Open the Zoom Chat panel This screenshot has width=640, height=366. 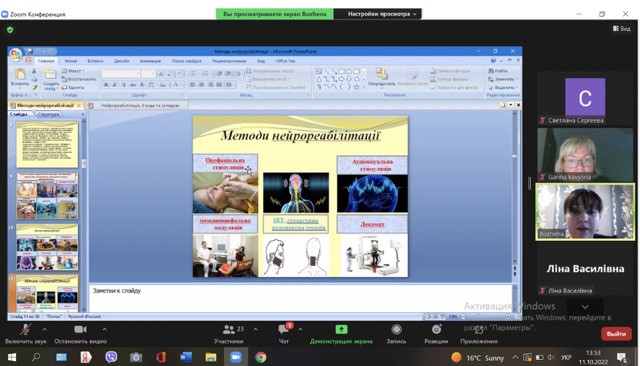click(284, 334)
